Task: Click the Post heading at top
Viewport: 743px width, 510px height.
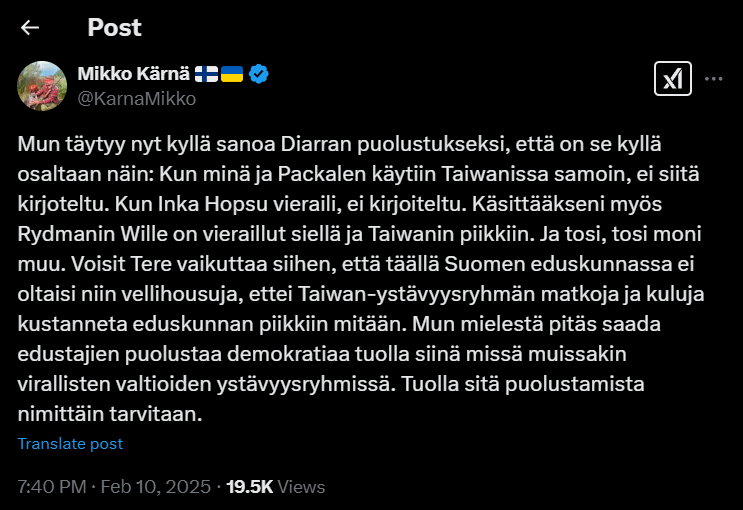Action: coord(114,27)
